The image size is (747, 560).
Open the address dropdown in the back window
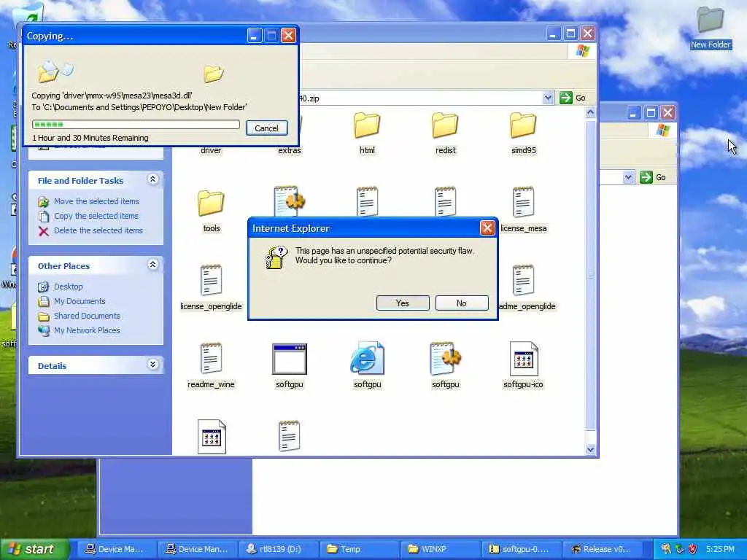coord(628,177)
